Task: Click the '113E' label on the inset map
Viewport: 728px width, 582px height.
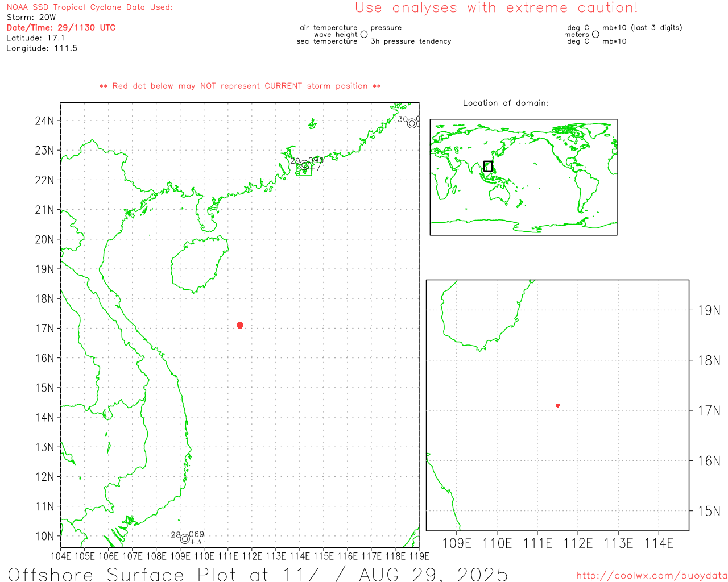Action: coord(618,543)
